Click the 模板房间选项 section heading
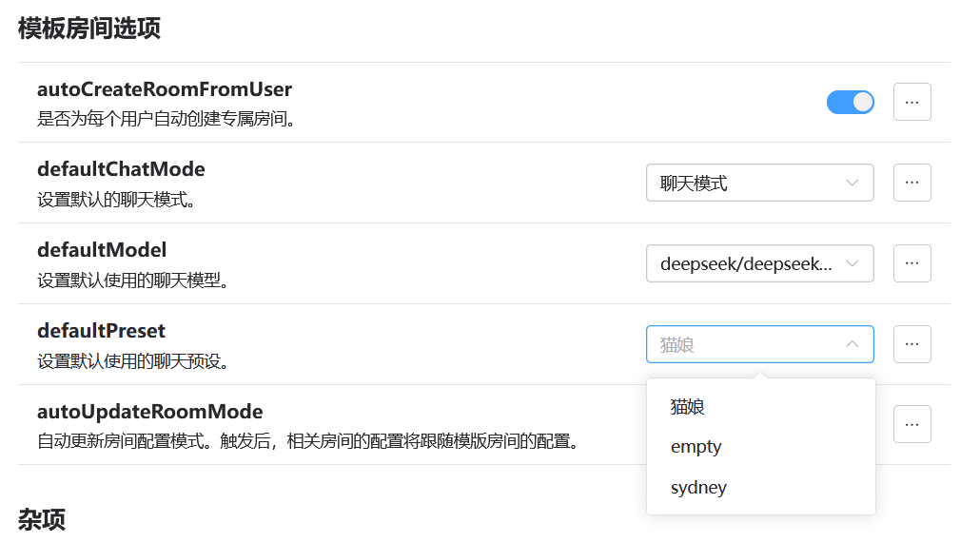Viewport: 980px width, 542px height. coord(89,29)
